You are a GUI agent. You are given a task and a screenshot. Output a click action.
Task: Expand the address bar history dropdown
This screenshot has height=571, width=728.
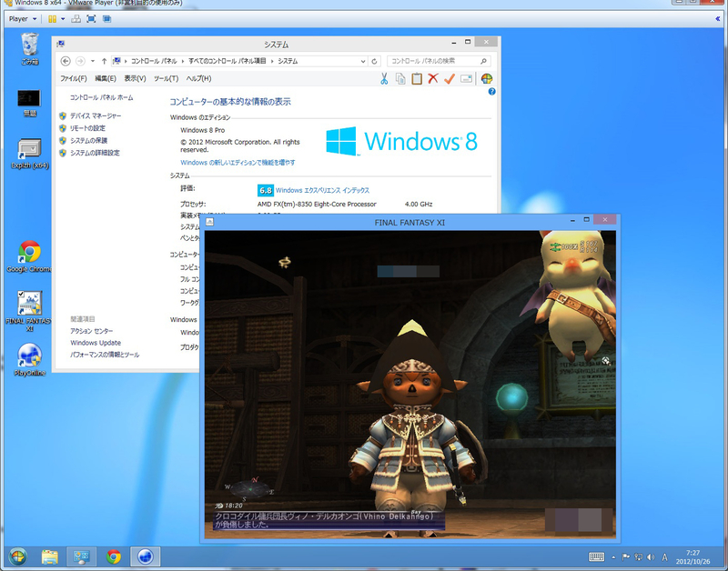coord(362,61)
